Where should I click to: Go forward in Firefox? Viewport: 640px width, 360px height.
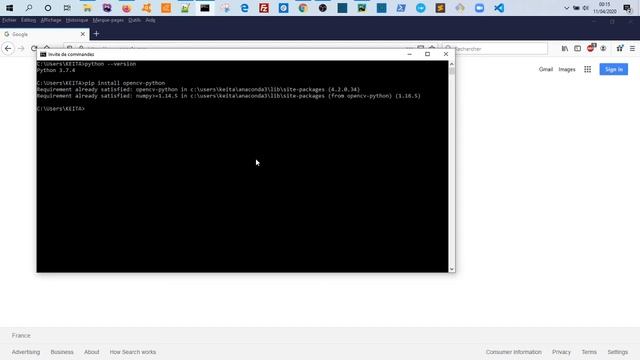click(21, 49)
